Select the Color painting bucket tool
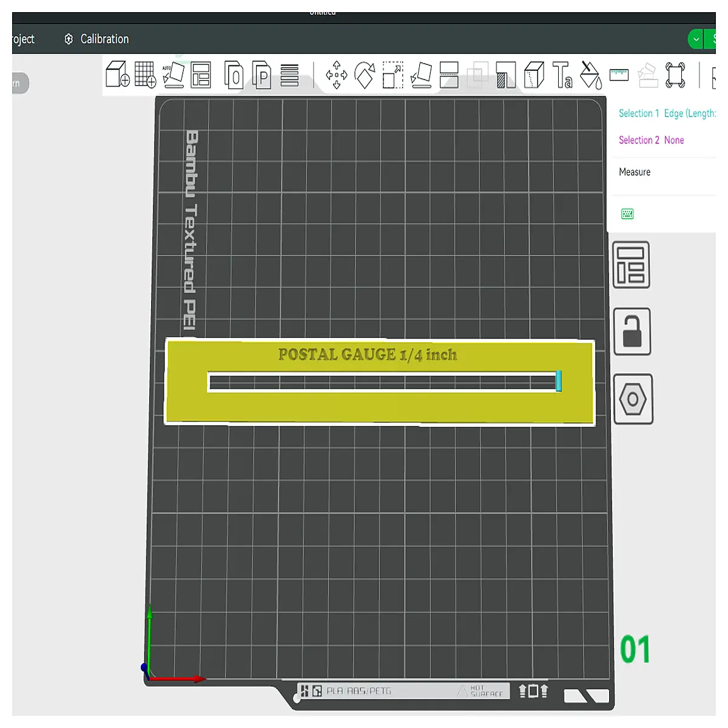 [590, 75]
